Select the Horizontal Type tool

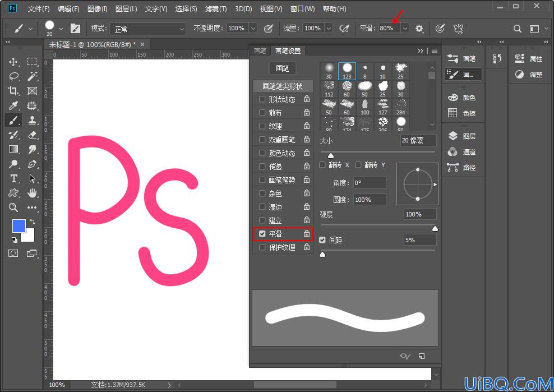[x=13, y=178]
